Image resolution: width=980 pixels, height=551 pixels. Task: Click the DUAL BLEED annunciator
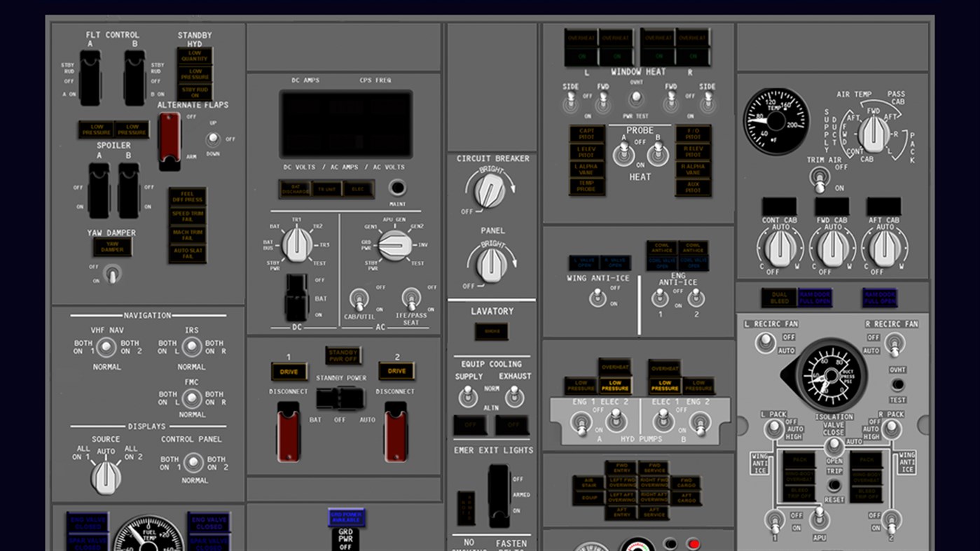(778, 297)
